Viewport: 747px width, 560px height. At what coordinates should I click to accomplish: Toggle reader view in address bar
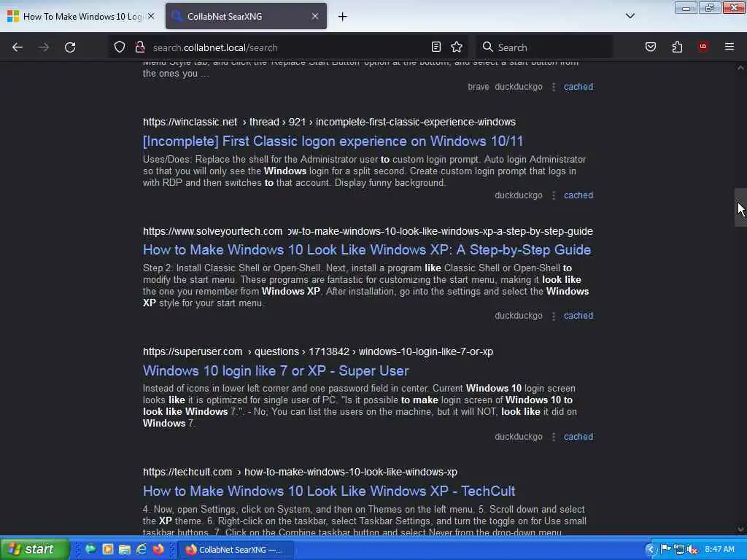436,47
